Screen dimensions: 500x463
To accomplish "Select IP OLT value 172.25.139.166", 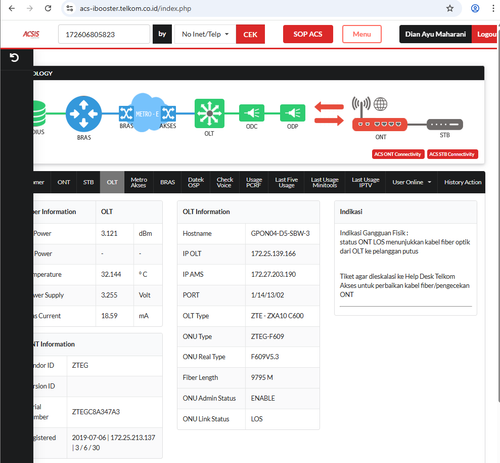I will (x=273, y=253).
